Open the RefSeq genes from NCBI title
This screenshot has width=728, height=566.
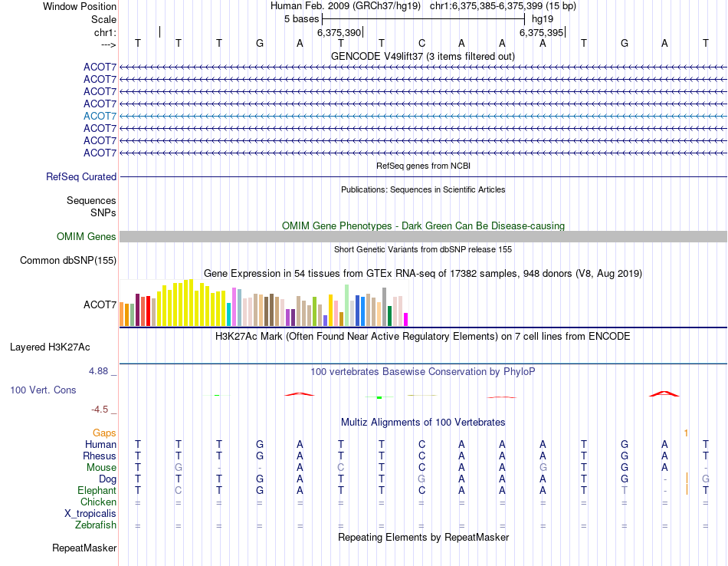[x=423, y=166]
